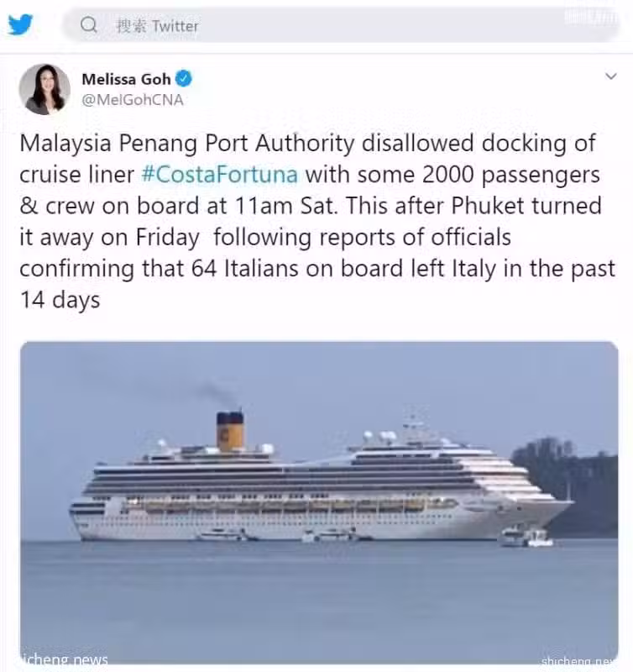Click the Melissa Goh display name
The height and width of the screenshot is (672, 633).
[126, 79]
